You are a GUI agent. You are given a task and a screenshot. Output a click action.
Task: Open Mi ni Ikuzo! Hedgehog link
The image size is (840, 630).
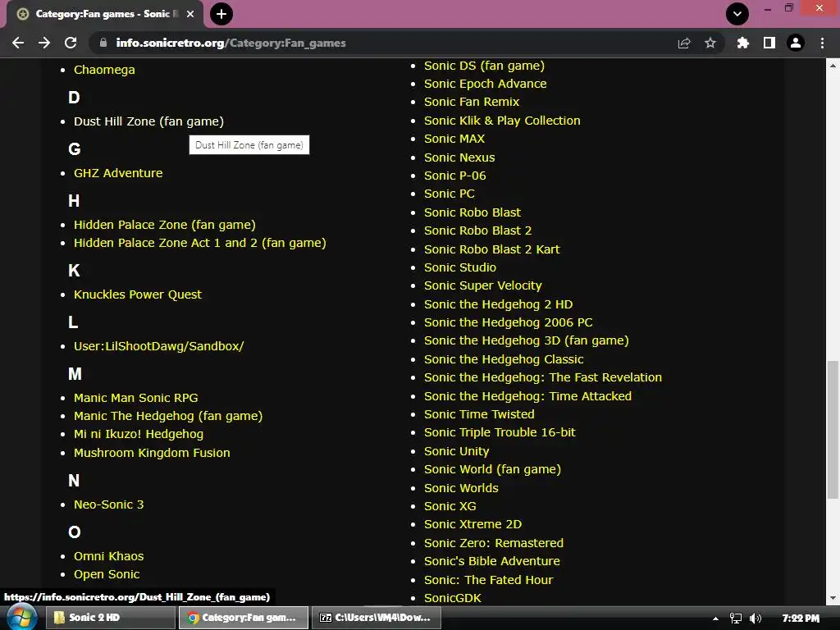pos(139,434)
